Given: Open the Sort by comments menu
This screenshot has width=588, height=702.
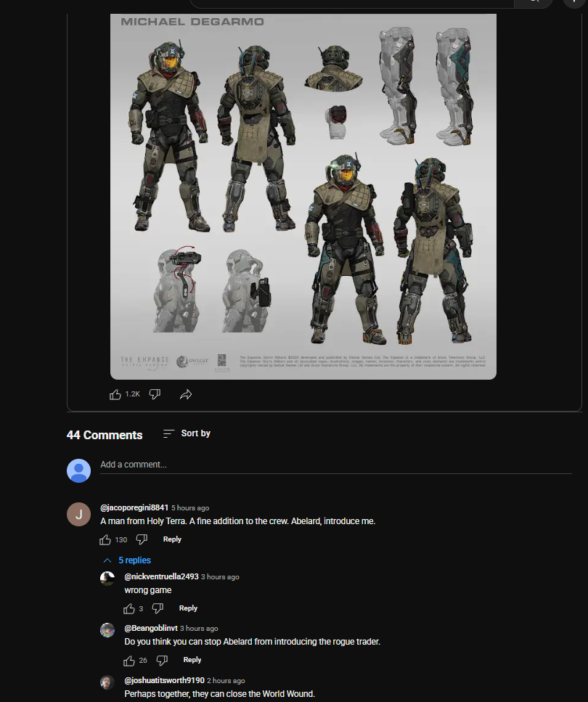Looking at the screenshot, I should (x=187, y=433).
